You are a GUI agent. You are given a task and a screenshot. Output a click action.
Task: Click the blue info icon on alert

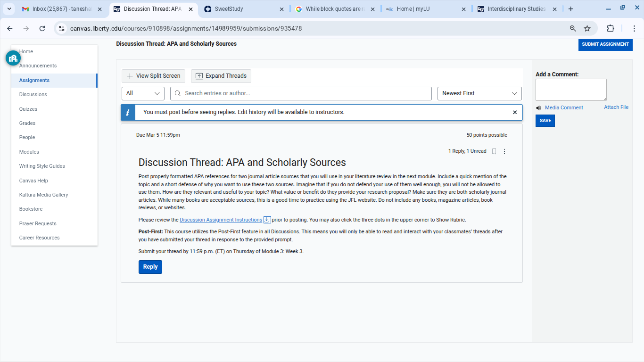click(128, 112)
